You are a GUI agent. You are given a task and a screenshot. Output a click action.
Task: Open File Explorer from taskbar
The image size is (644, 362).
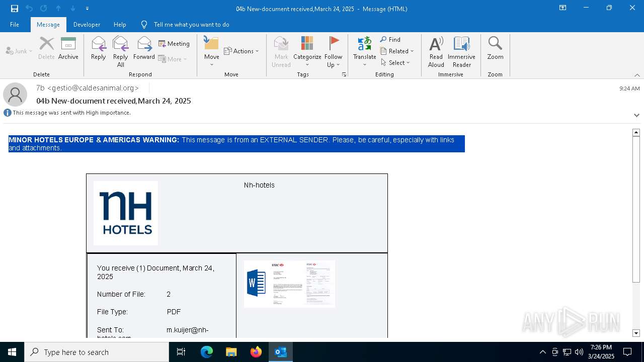(231, 352)
